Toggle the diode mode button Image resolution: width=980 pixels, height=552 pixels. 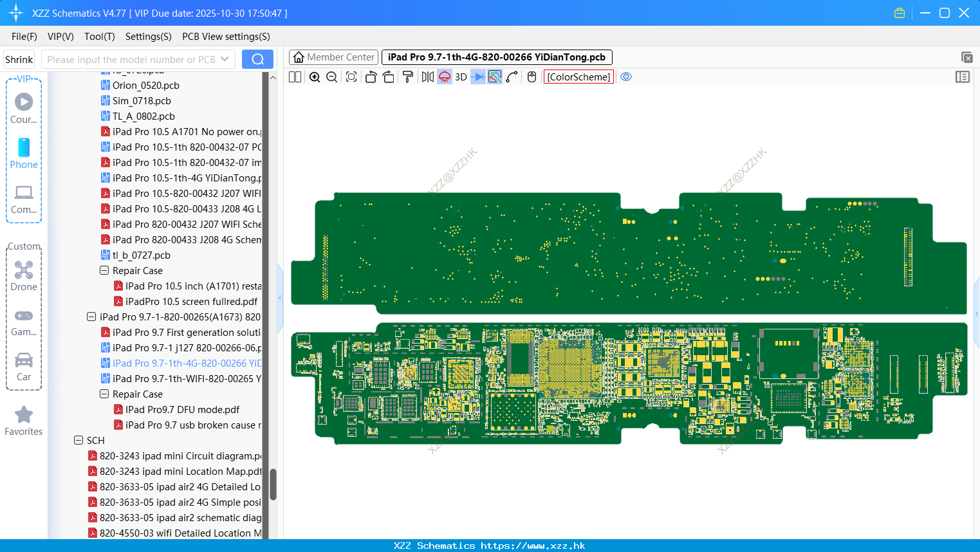478,77
